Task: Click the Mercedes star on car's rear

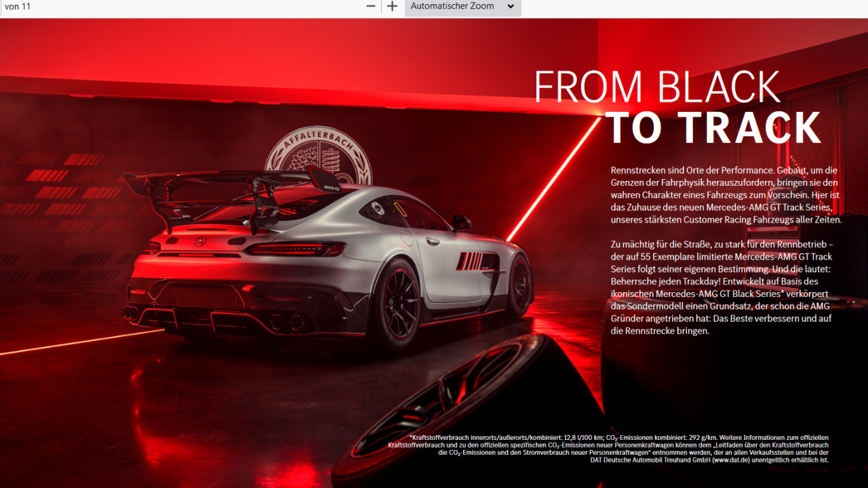Action: pos(199,241)
